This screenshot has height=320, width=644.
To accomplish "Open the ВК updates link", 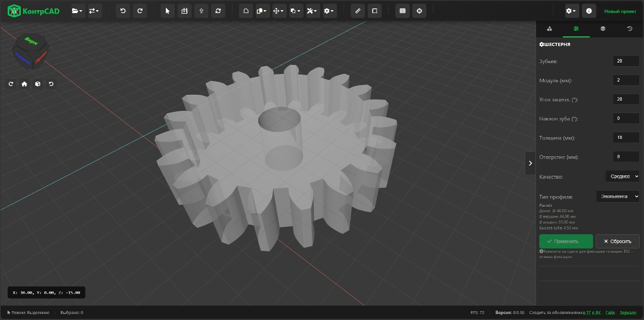I will point(597,313).
